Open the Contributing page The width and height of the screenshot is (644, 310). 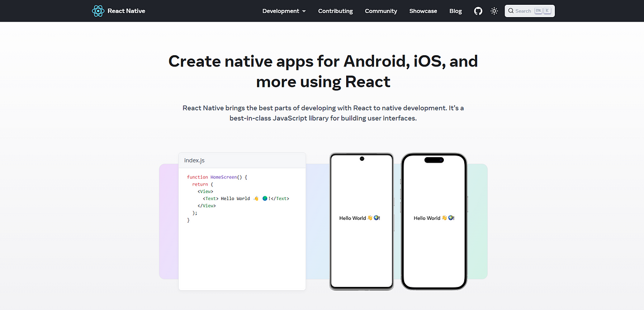click(x=335, y=11)
